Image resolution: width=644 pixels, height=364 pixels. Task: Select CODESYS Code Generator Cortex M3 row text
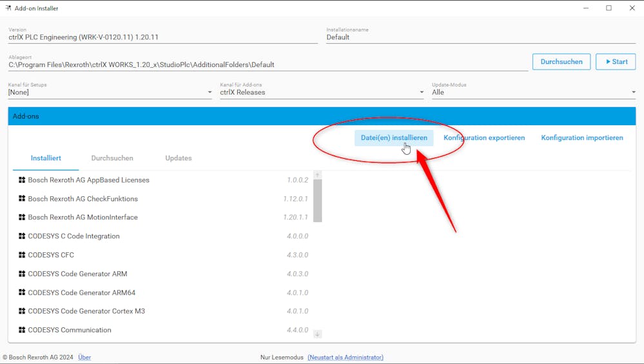coord(86,311)
